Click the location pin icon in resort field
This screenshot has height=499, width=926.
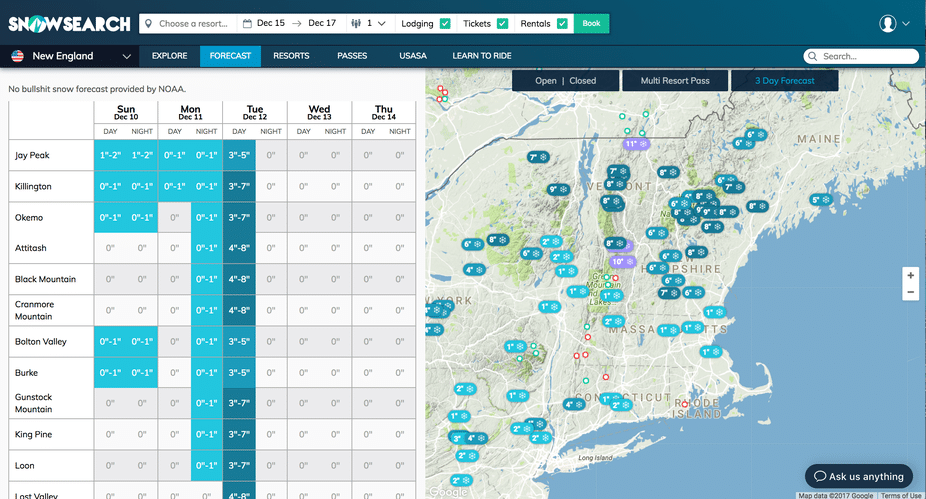point(149,24)
